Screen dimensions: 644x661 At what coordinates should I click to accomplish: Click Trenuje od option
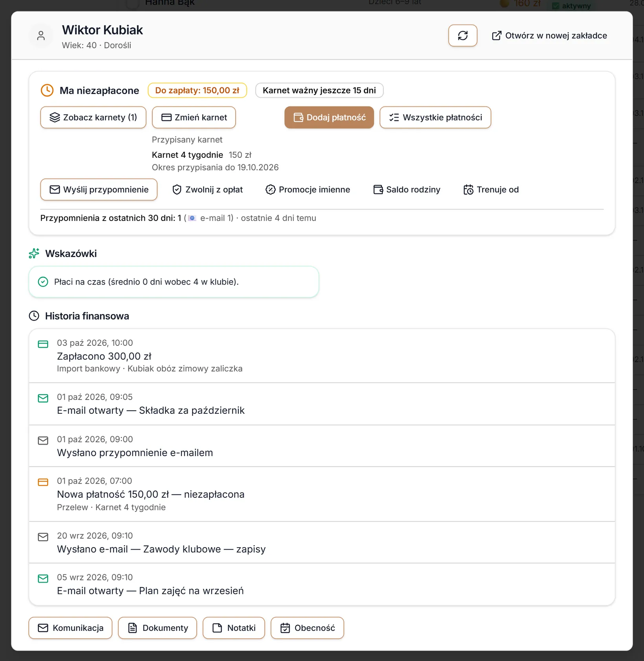click(491, 190)
